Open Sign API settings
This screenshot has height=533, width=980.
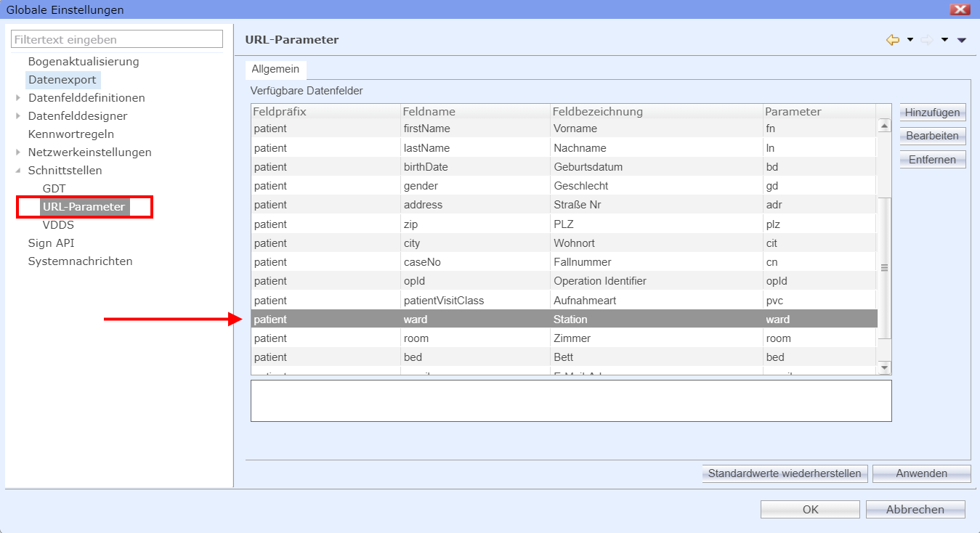click(x=51, y=243)
